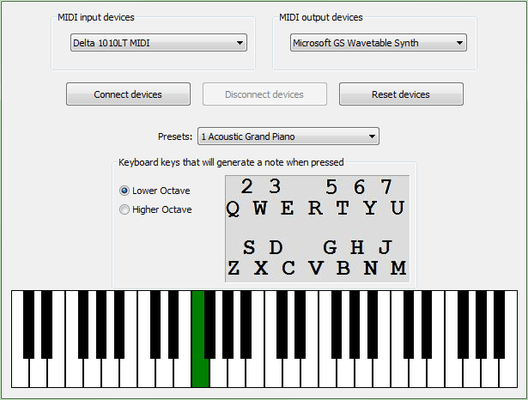Click the letter G in keyboard map
The image size is (528, 400).
tap(330, 247)
